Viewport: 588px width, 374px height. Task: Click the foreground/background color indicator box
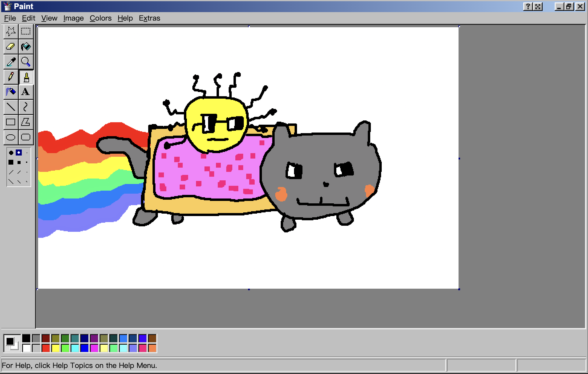(12, 343)
